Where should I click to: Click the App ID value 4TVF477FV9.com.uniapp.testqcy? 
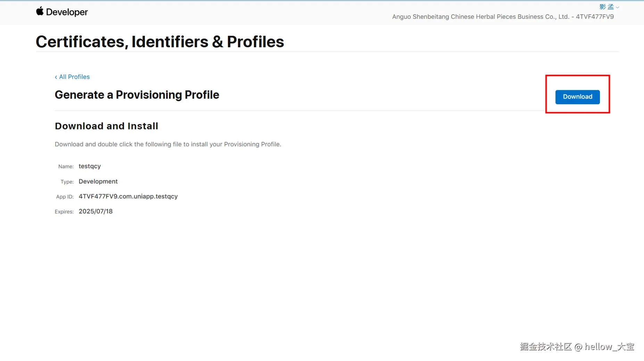coord(128,196)
